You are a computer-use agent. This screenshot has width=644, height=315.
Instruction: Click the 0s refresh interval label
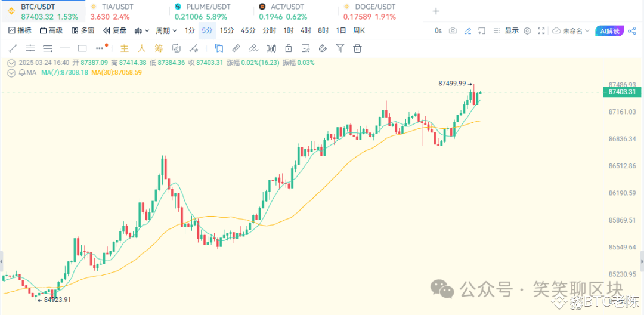[438, 31]
